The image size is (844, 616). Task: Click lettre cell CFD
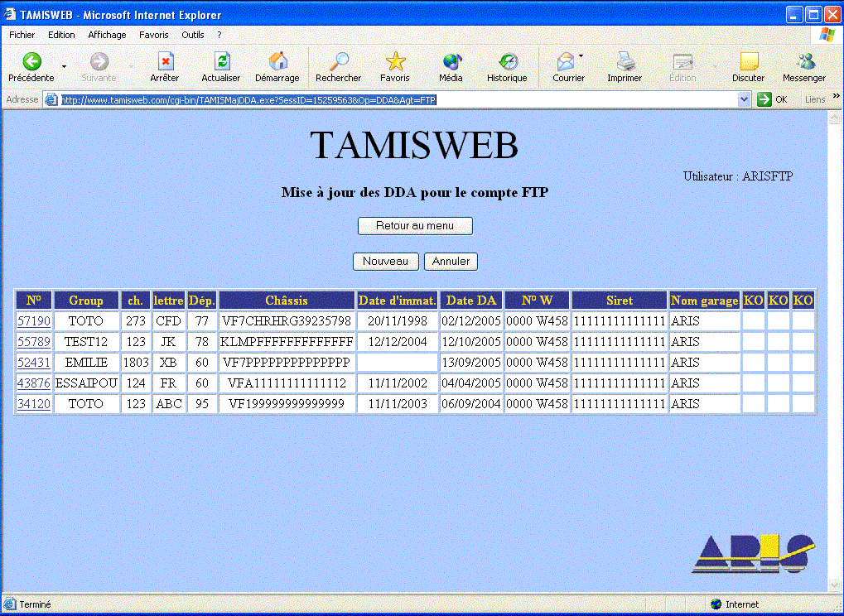point(168,321)
